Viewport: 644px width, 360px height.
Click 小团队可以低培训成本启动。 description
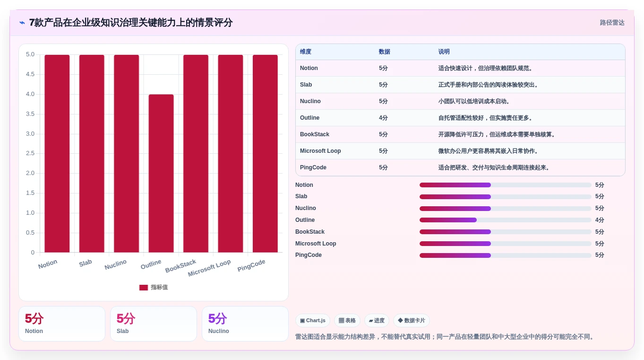[x=475, y=101]
